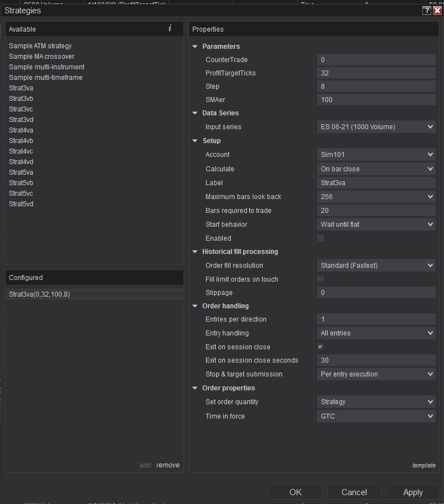Click remove under Configured list
Image resolution: width=444 pixels, height=504 pixels.
(168, 465)
